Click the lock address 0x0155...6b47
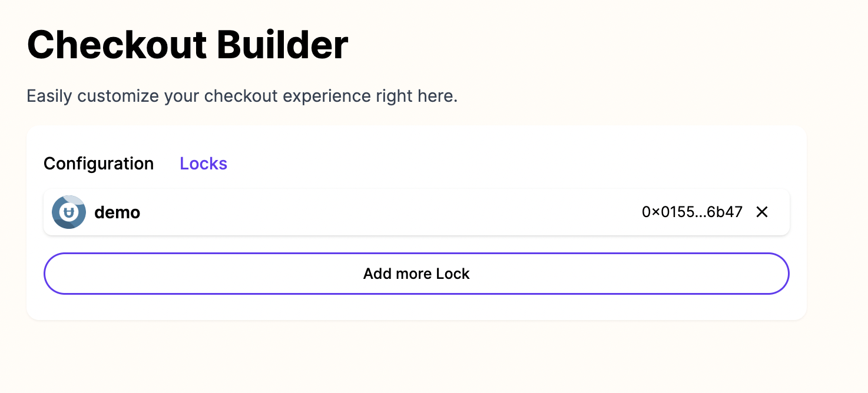Viewport: 868px width, 393px height. click(693, 212)
